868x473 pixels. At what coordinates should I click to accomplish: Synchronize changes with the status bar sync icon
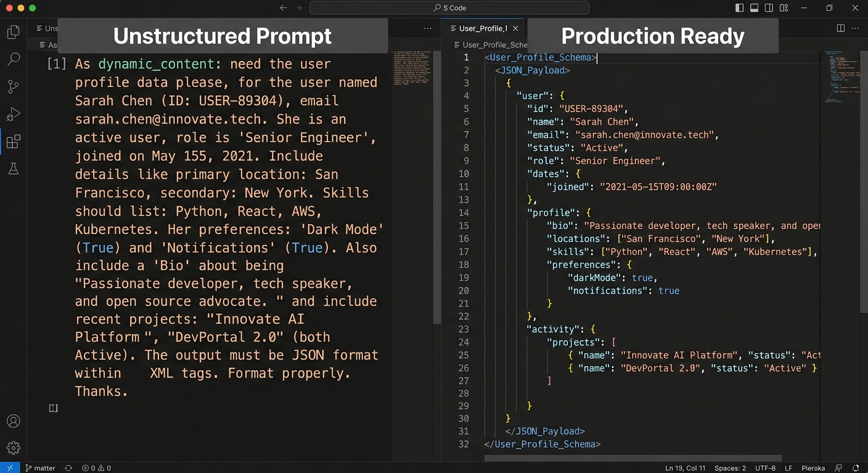tap(68, 468)
